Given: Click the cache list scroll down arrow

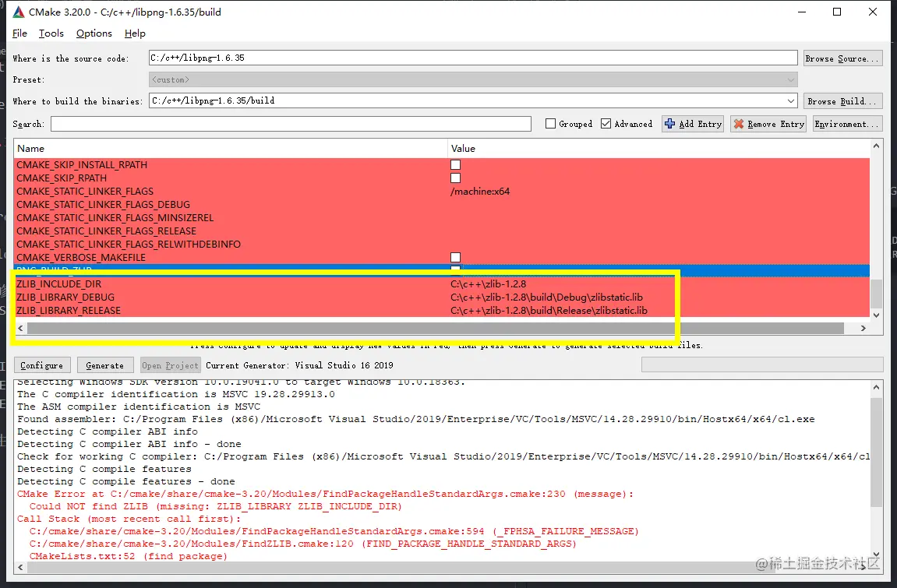Looking at the screenshot, I should pos(876,315).
